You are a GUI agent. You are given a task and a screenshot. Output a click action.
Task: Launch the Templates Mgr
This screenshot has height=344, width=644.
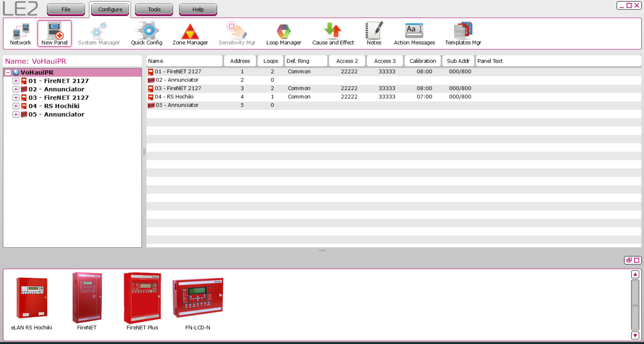(463, 33)
